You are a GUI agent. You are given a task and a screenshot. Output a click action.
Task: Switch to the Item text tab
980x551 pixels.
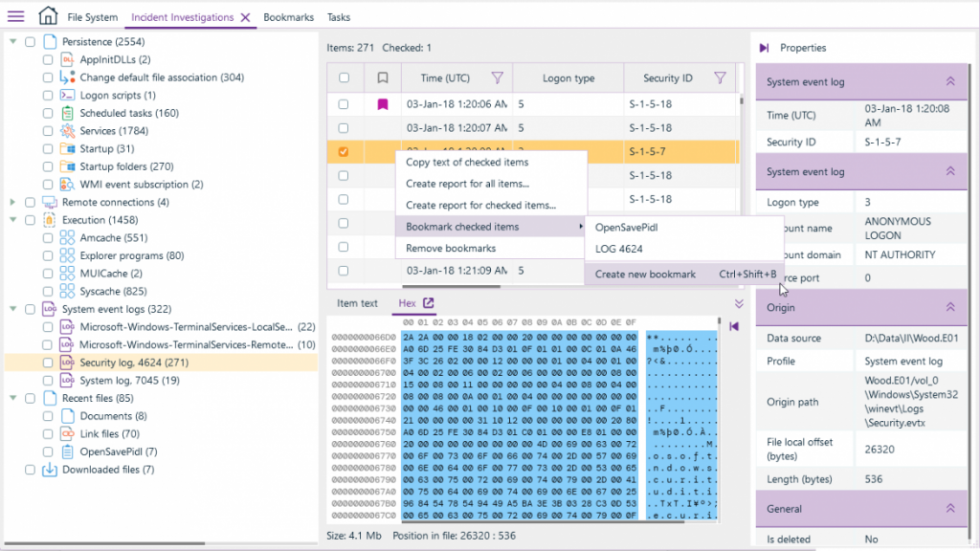tap(357, 303)
